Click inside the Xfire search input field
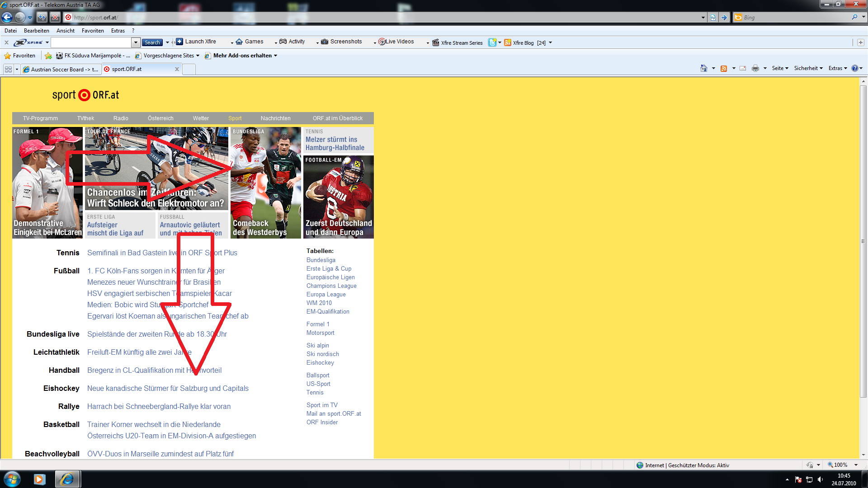 [91, 42]
